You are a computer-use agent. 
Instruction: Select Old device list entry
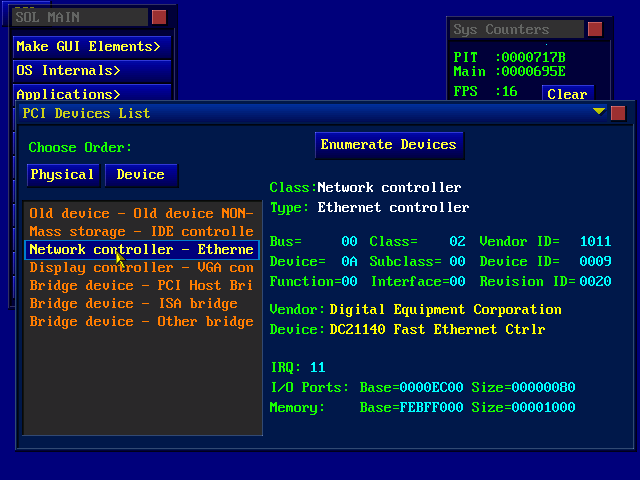click(141, 213)
